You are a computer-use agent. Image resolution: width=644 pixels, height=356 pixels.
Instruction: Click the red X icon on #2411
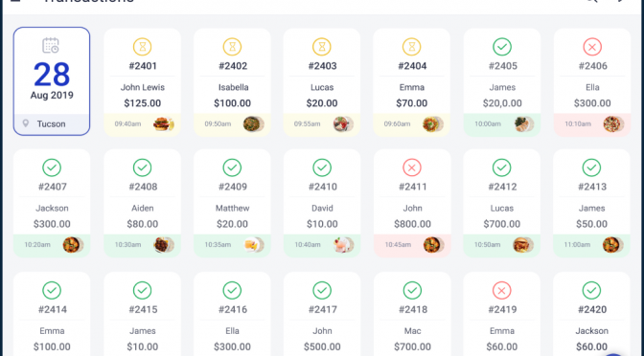coord(412,167)
